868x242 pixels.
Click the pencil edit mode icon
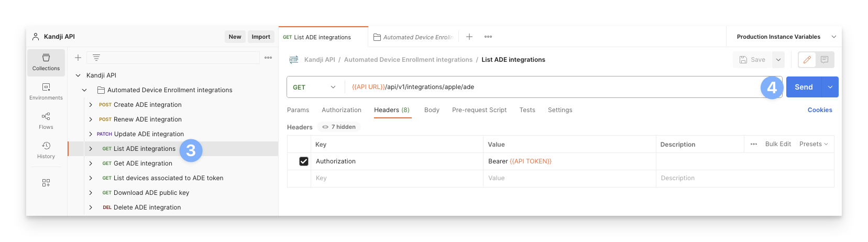click(807, 60)
